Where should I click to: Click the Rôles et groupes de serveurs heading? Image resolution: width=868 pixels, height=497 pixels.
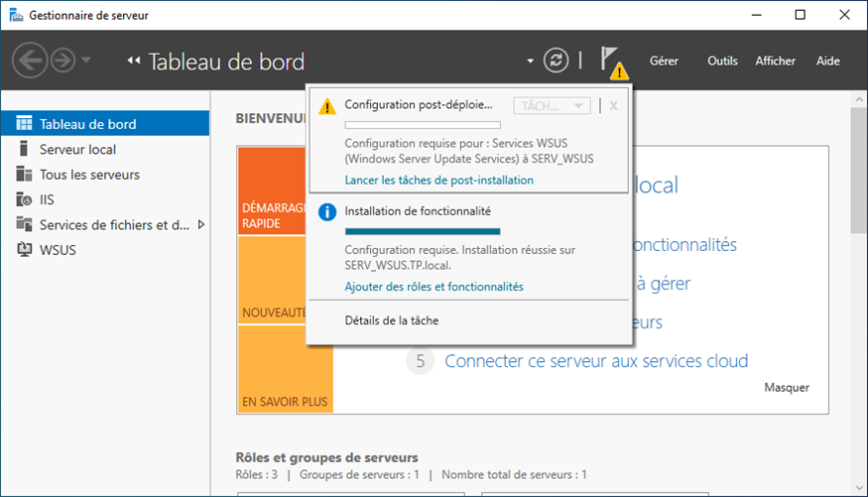(x=326, y=457)
